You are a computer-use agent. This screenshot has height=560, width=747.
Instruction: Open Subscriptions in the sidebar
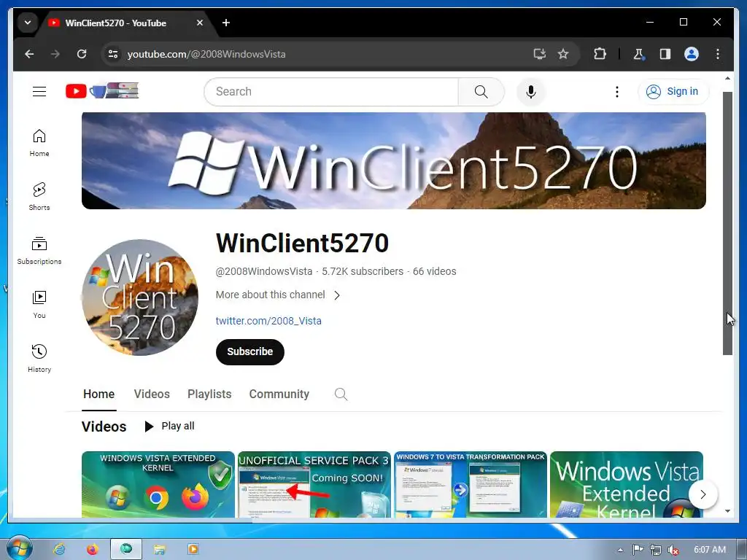click(x=39, y=251)
